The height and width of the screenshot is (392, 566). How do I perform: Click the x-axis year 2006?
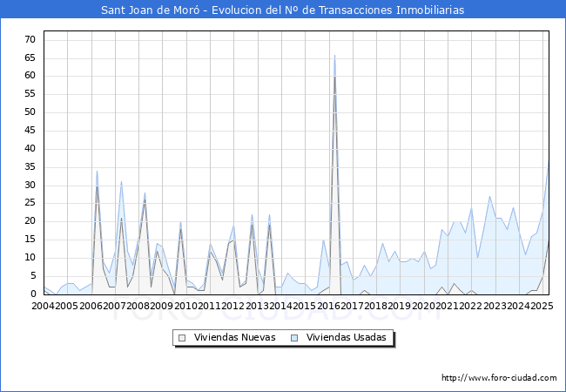click(91, 306)
